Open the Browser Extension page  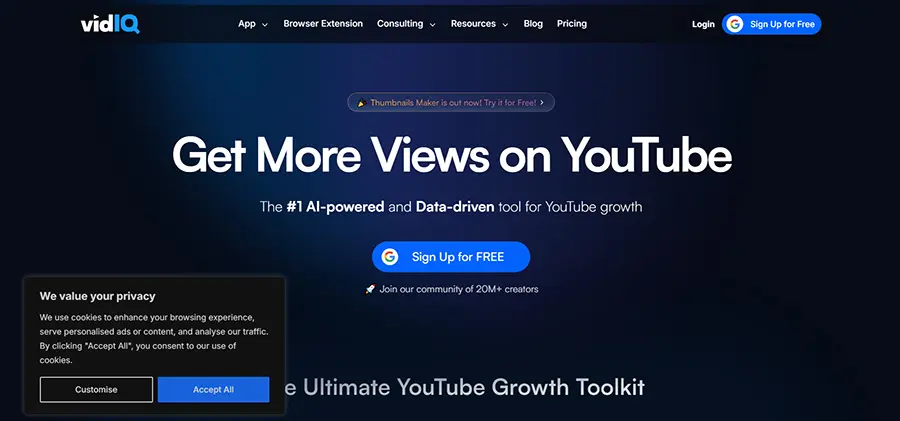tap(323, 24)
